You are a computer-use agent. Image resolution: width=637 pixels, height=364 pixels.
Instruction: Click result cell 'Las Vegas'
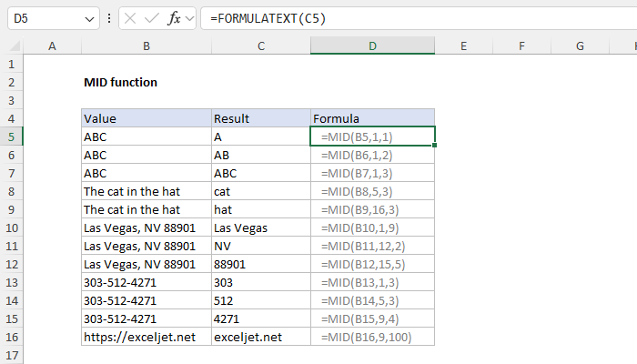(261, 227)
